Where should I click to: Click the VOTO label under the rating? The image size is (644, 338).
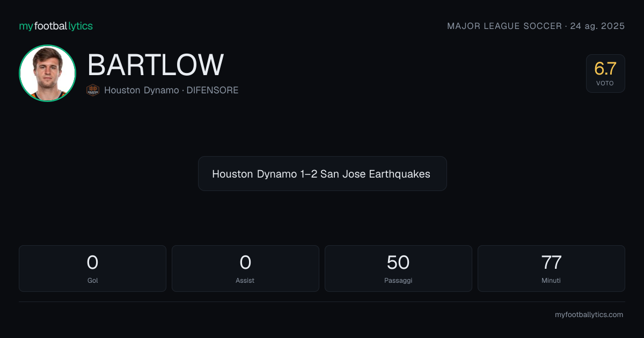605,83
